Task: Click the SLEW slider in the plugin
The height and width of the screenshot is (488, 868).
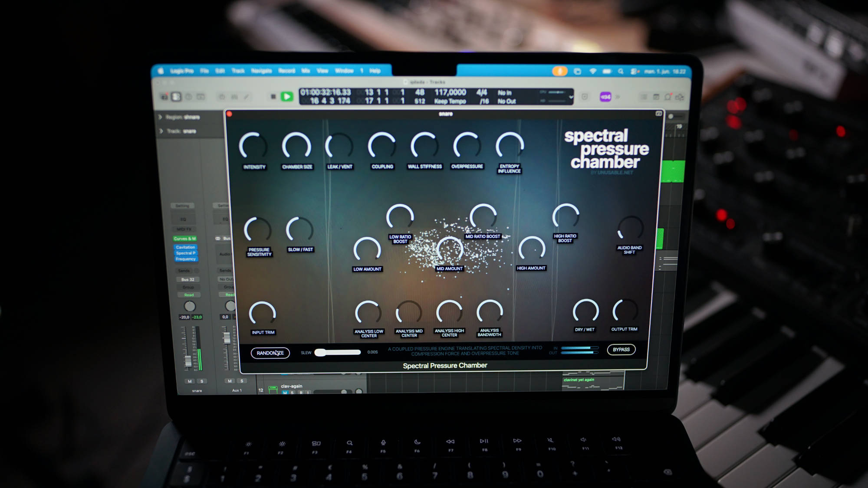Action: (338, 352)
